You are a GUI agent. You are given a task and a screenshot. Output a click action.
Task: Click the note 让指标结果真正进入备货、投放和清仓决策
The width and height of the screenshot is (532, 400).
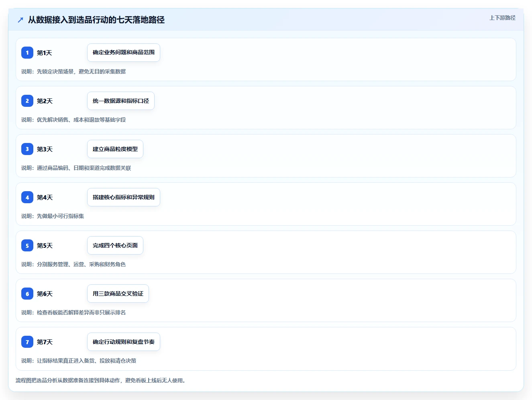86,361
